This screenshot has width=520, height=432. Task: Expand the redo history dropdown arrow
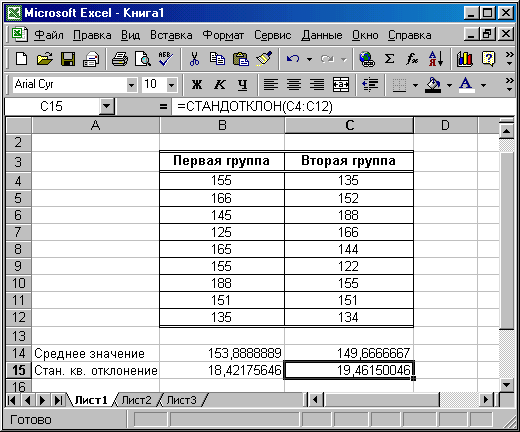(x=344, y=60)
